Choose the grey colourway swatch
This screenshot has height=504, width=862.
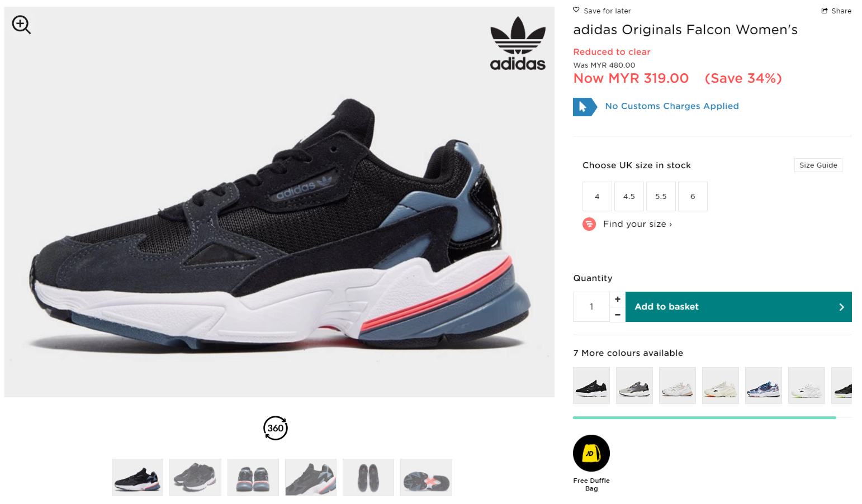click(634, 386)
